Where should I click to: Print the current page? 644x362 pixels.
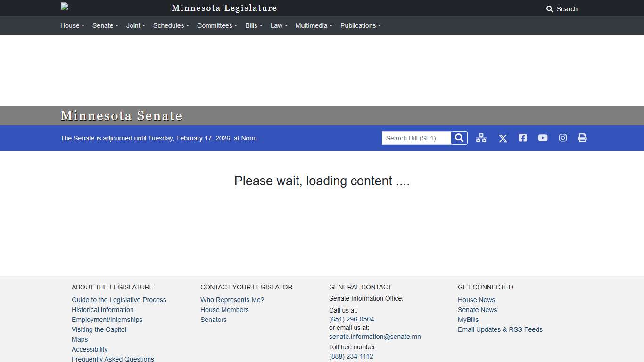[582, 138]
